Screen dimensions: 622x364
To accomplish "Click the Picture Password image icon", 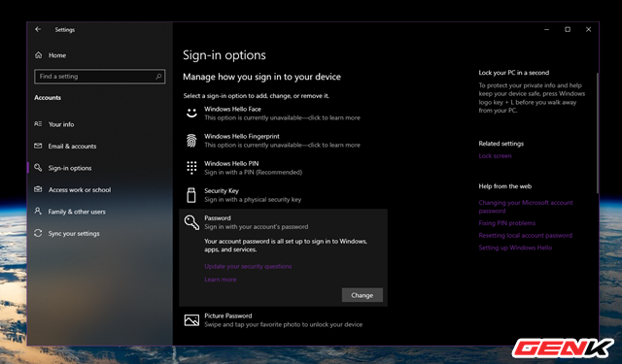I will pyautogui.click(x=191, y=320).
